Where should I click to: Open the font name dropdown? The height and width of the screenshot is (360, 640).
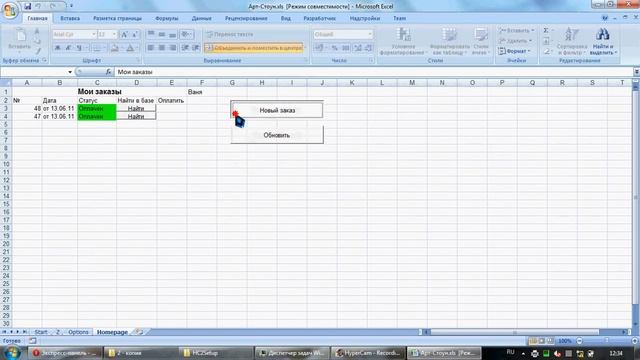[x=93, y=34]
